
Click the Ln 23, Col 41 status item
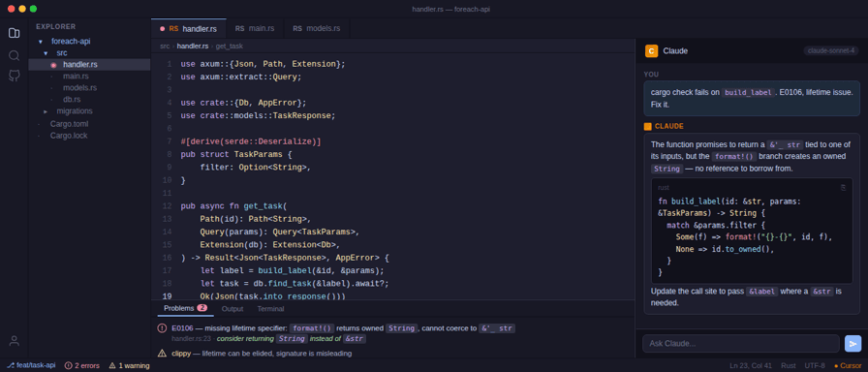[x=751, y=365]
